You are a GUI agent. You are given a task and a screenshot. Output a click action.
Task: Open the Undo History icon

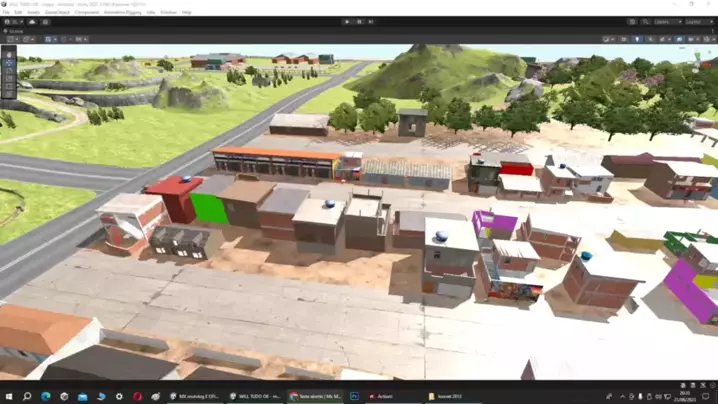point(632,21)
